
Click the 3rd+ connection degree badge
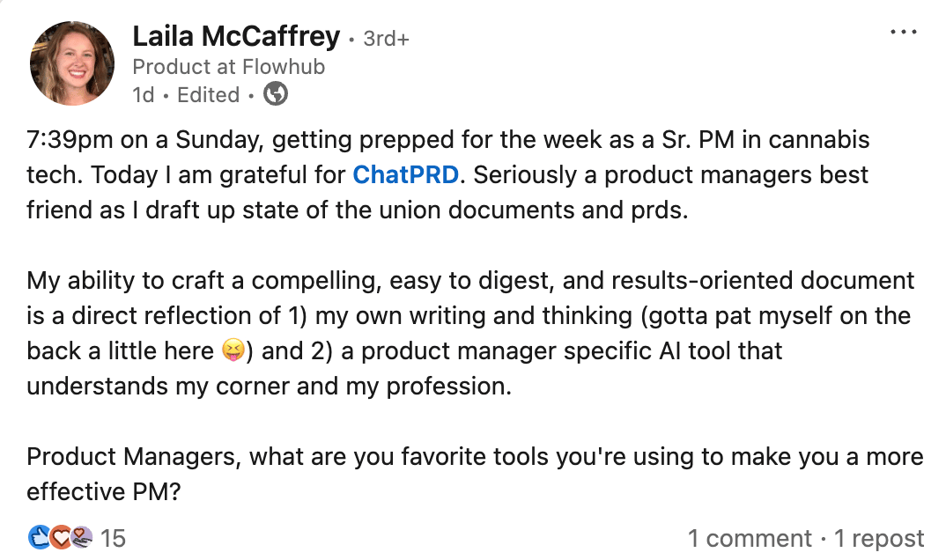[386, 39]
